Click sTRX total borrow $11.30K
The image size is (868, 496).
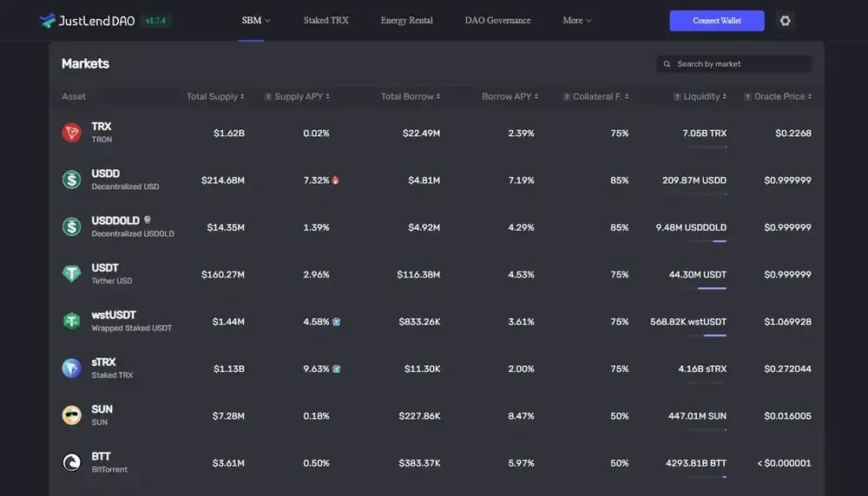pyautogui.click(x=423, y=369)
